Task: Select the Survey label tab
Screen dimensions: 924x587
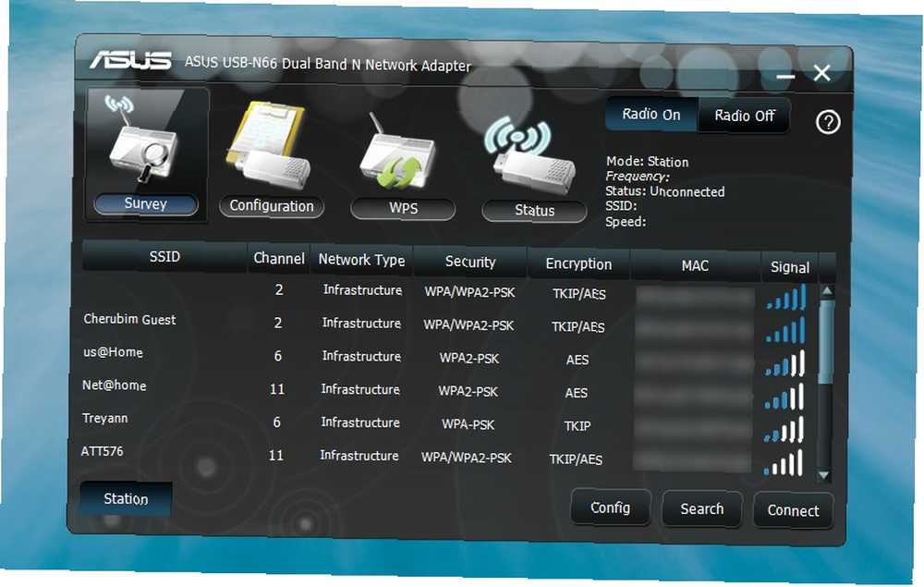Action: (x=146, y=204)
